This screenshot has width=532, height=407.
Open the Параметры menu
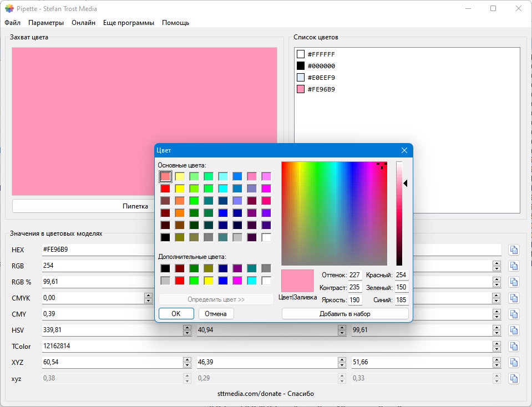[46, 23]
